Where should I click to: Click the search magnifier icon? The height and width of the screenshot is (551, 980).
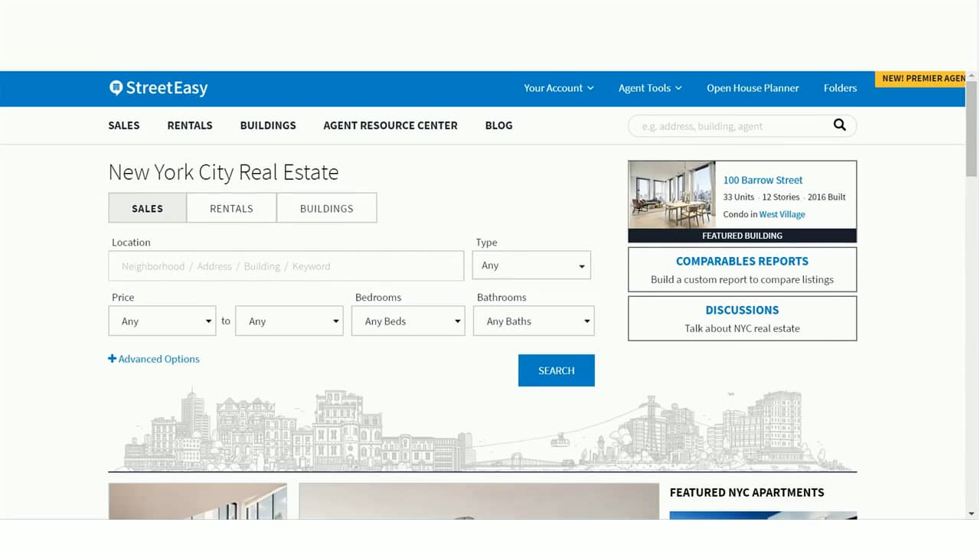[840, 125]
